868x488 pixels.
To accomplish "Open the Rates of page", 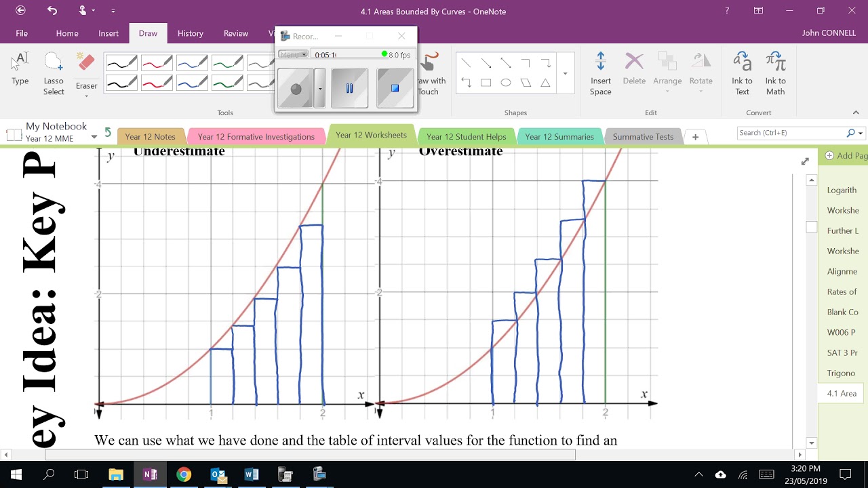I will [842, 291].
